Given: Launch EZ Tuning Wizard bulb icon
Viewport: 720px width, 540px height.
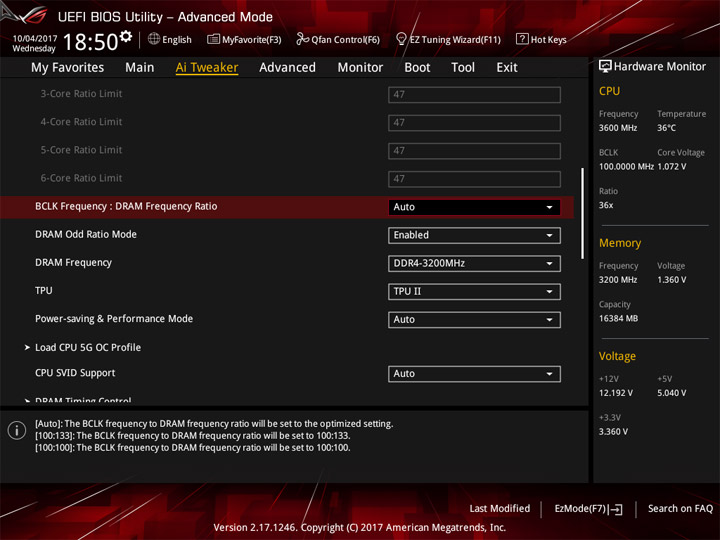Looking at the screenshot, I should 401,39.
